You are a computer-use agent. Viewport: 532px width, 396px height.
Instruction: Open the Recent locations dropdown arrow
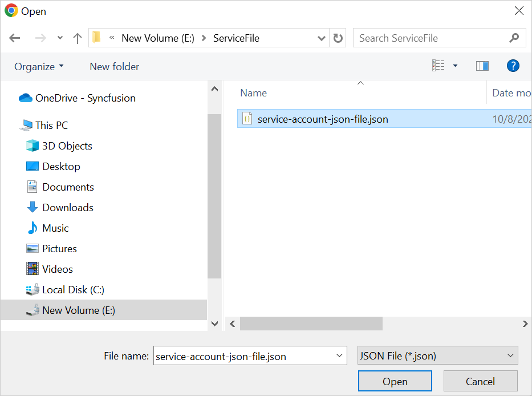60,38
